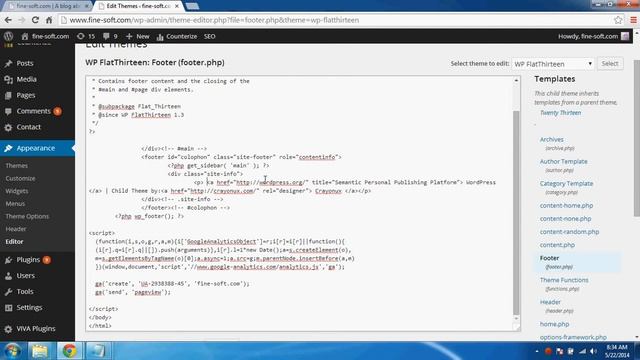640x360 pixels.
Task: Open the Windows Start button
Action: click(13, 351)
